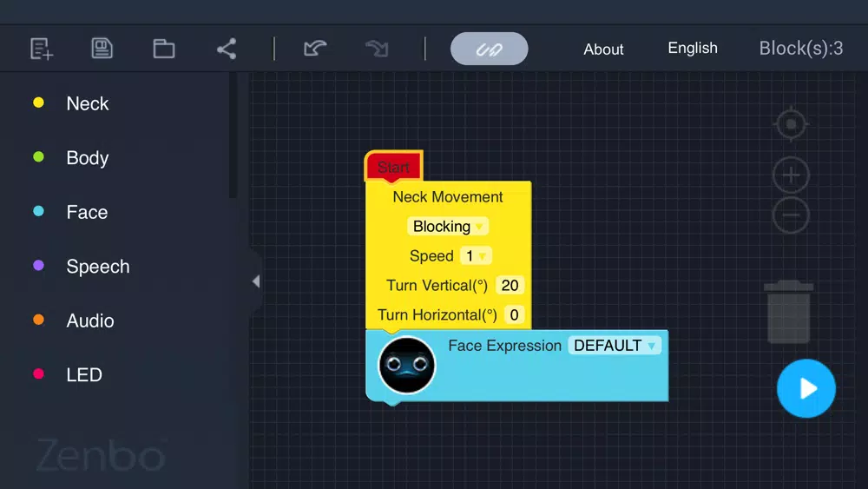868x489 pixels.
Task: Open the Audio block category
Action: pyautogui.click(x=90, y=320)
